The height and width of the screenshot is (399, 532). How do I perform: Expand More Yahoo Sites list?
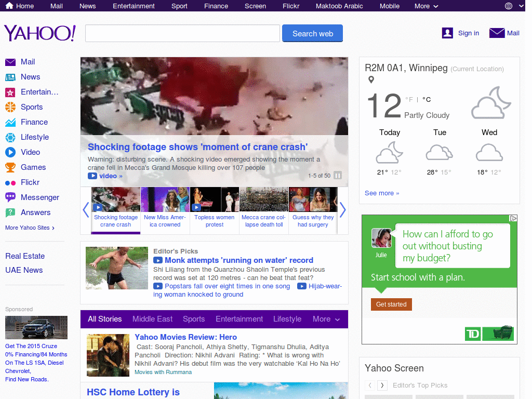(30, 228)
